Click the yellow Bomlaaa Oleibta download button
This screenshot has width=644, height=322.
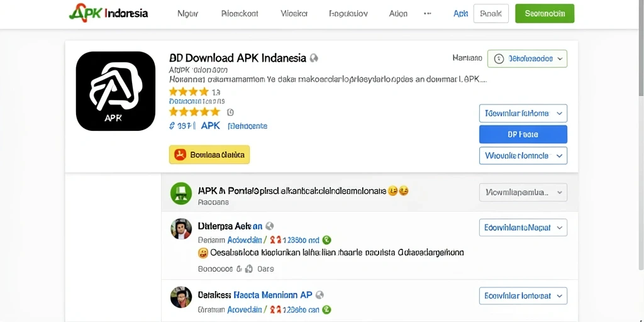point(209,155)
